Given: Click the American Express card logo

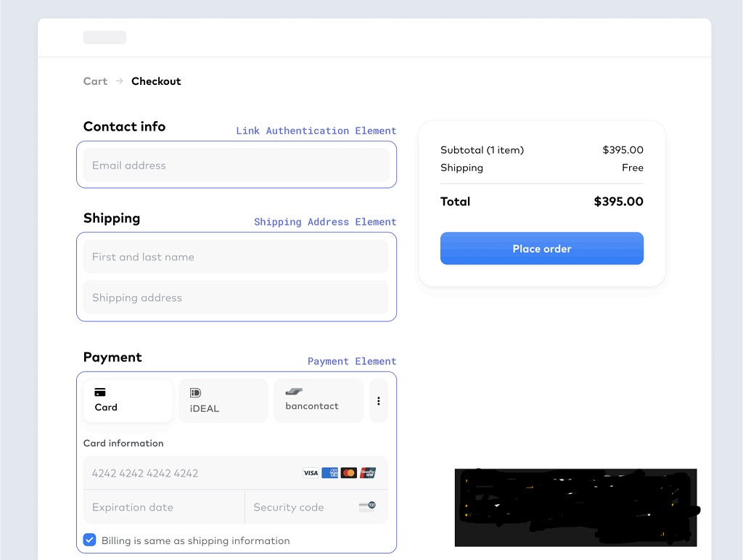Looking at the screenshot, I should [x=330, y=473].
